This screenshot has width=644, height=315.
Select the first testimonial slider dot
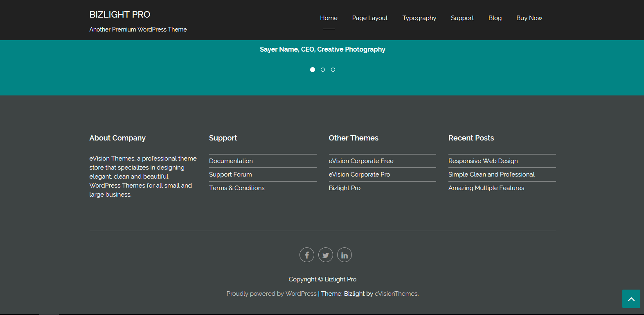313,70
